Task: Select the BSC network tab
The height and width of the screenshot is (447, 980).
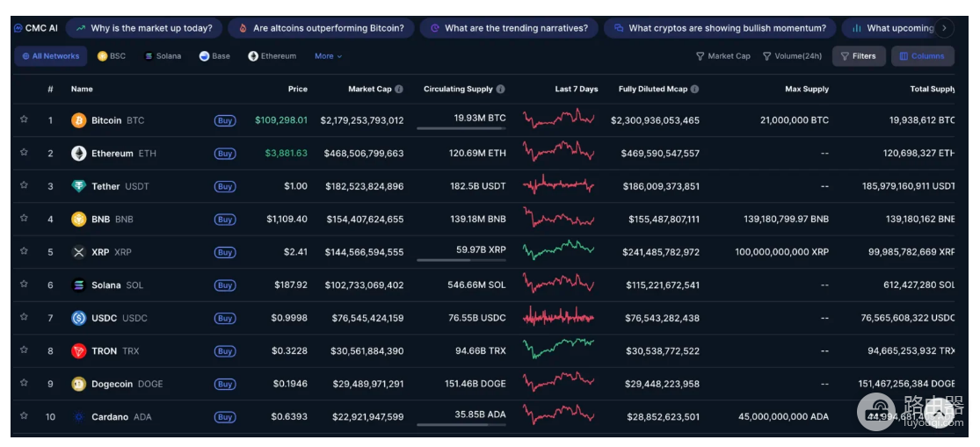Action: 112,56
